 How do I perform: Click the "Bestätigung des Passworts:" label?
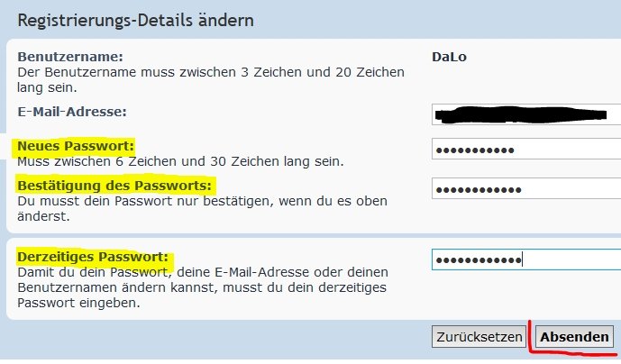pos(115,186)
